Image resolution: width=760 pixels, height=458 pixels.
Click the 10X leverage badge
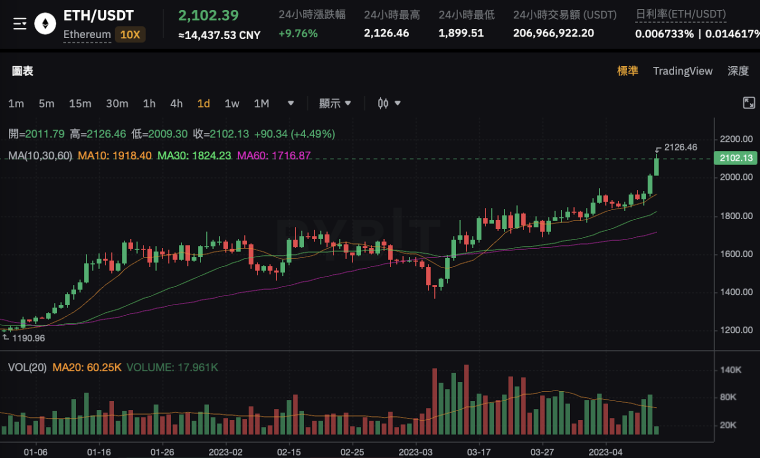pyautogui.click(x=129, y=34)
